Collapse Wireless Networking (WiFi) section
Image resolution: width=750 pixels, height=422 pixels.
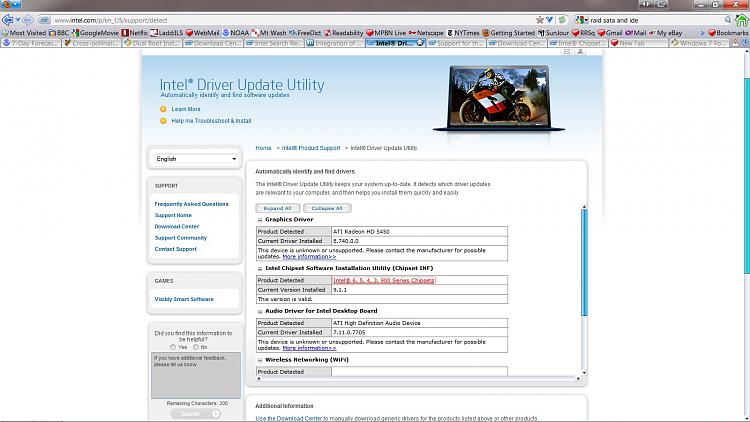click(260, 360)
